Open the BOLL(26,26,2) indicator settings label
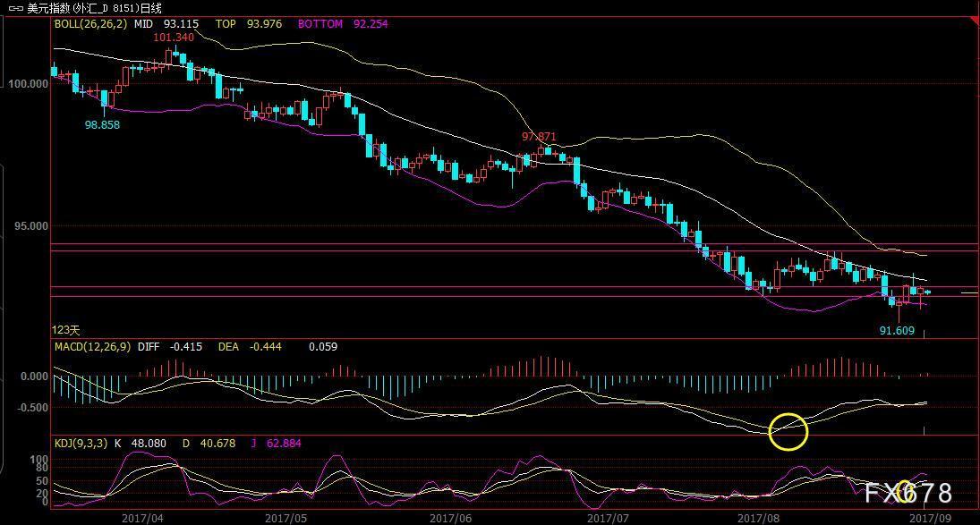The image size is (980, 525). click(90, 24)
